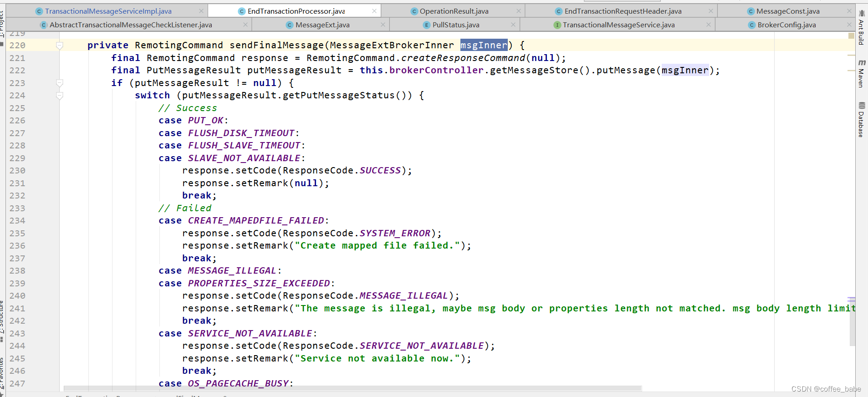The image size is (868, 397).
Task: Close the BrokerConfig.java tab
Action: click(849, 25)
